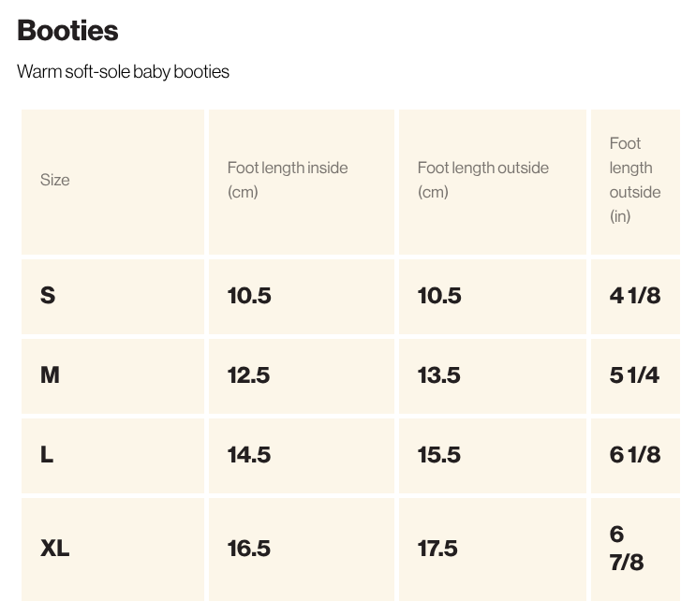696x616 pixels.
Task: Click the 4 1/8 inches cell
Action: (634, 295)
